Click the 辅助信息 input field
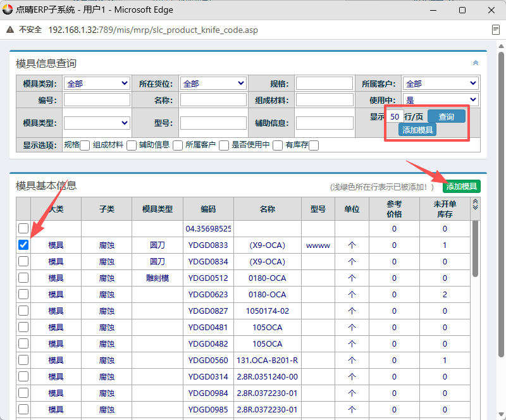This screenshot has height=420, width=506. coord(324,123)
